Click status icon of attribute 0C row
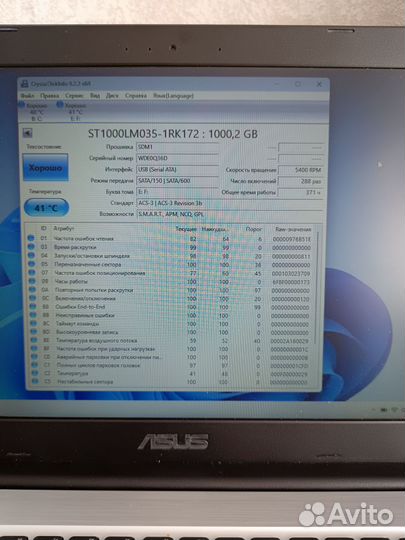405x540 pixels. (x=33, y=298)
